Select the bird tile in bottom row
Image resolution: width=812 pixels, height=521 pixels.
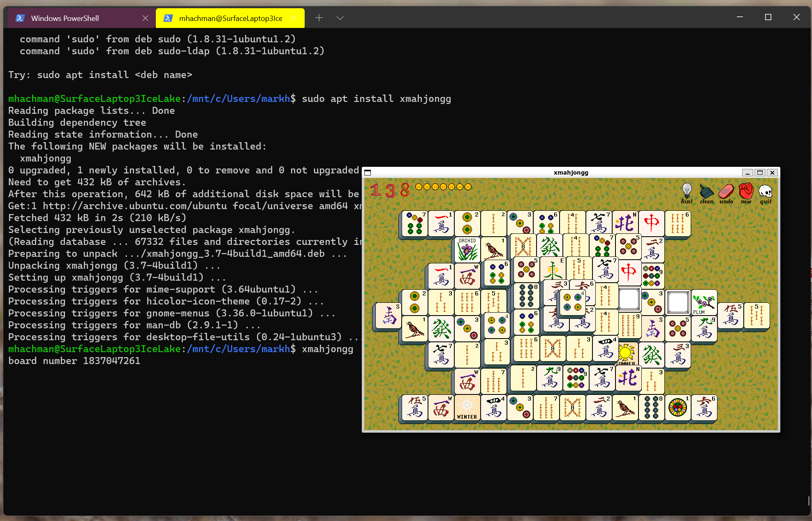tap(625, 407)
